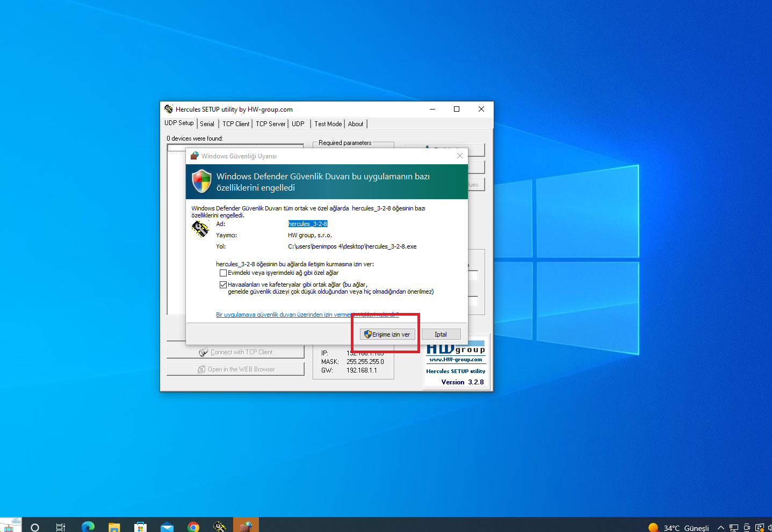Open Microsoft Store from the taskbar
Viewport: 772px width, 532px height.
pos(140,527)
